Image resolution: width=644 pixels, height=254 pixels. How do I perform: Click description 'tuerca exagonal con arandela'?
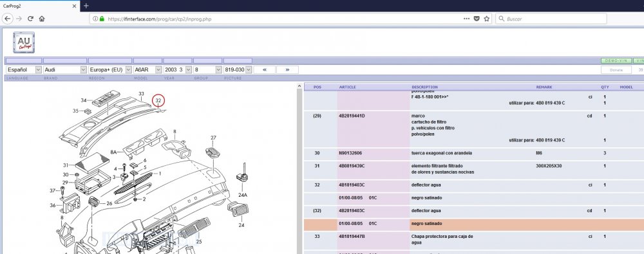click(x=442, y=153)
